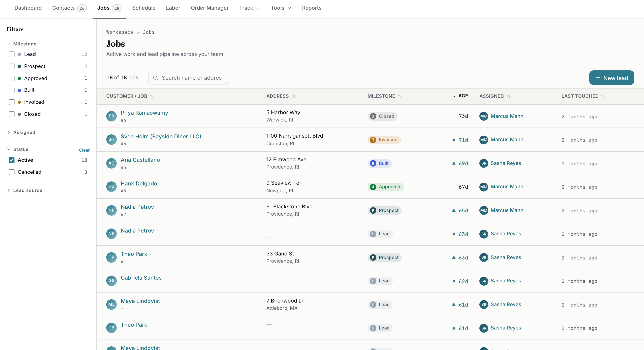The width and height of the screenshot is (644, 350).
Task: Check the Lead milestone filter
Action: (x=12, y=54)
